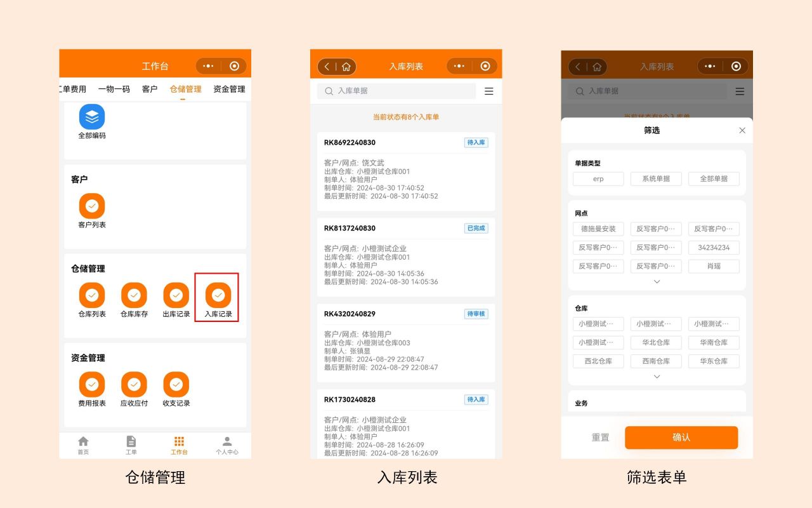This screenshot has width=812, height=508.
Task: Click back arrow on the 入库列表 captioned screen
Action: (327, 67)
